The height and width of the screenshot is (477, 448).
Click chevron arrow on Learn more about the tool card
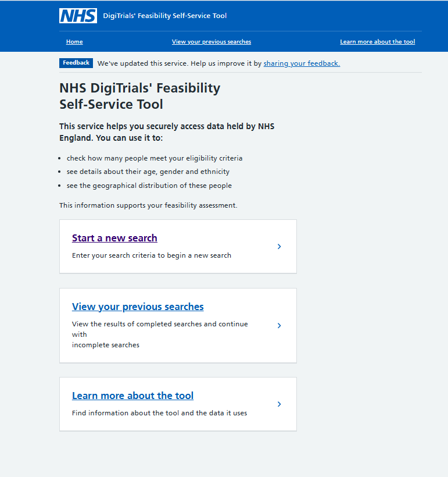point(279,404)
